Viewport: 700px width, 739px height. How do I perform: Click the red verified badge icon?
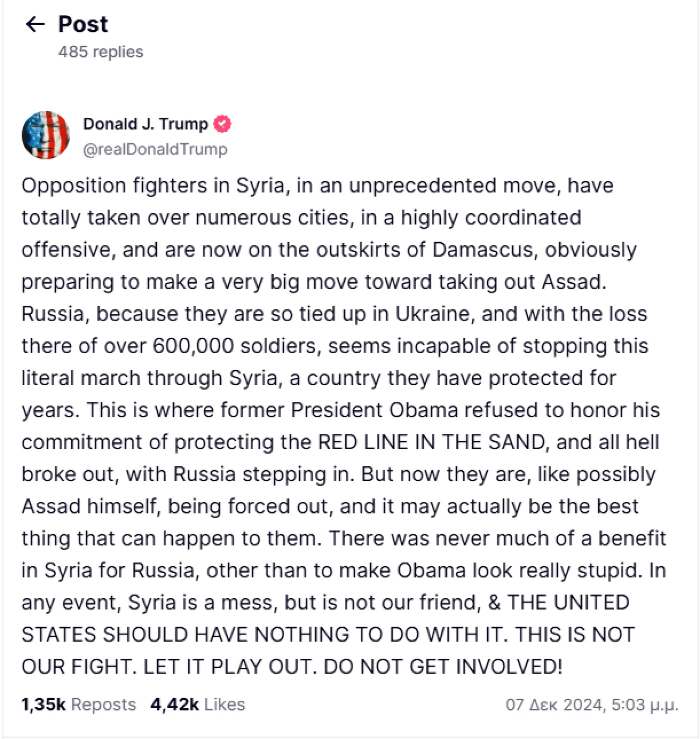coord(222,124)
